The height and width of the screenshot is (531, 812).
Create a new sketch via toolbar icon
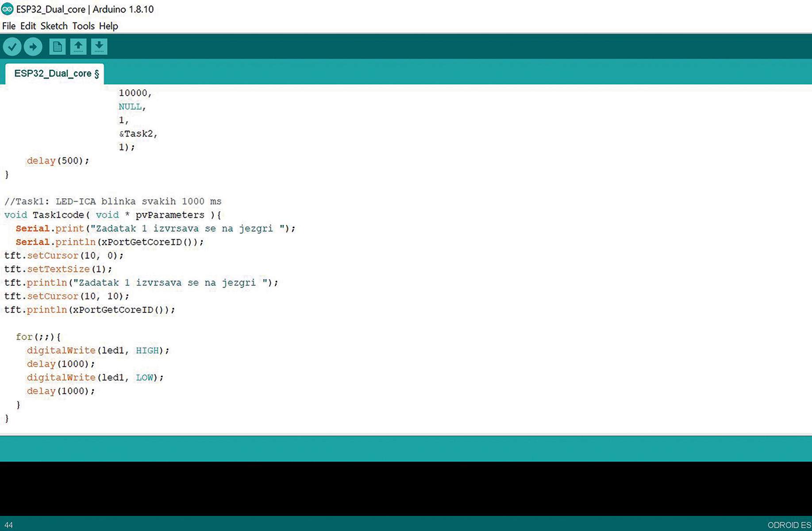pos(57,46)
